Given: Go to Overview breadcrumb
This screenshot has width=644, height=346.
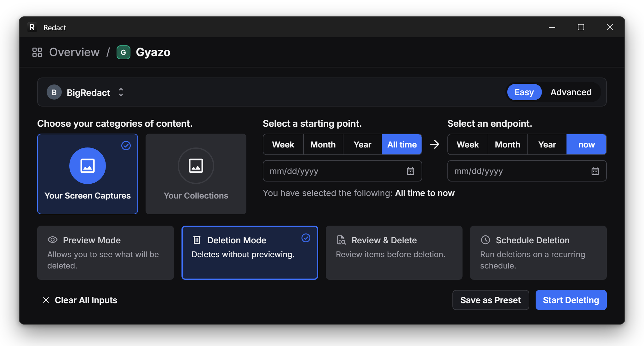Looking at the screenshot, I should click(x=74, y=52).
